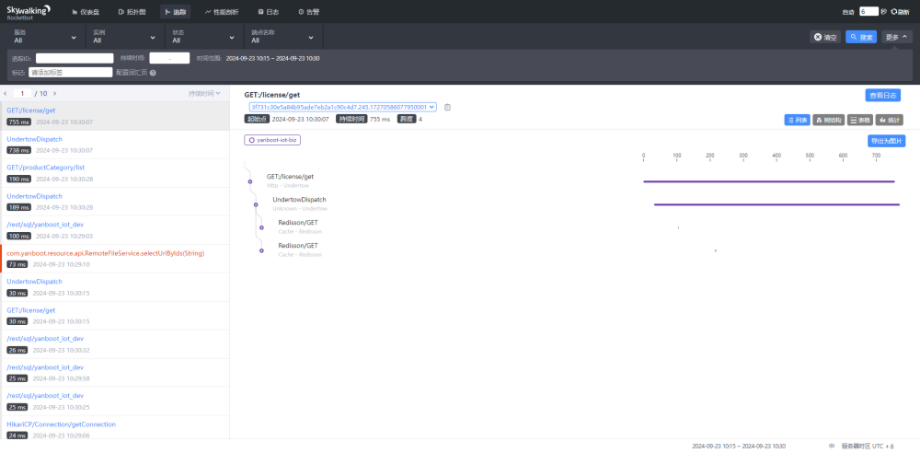Open the 时间范围 date range picker
Screen dimensions: 920x453
(x=273, y=59)
